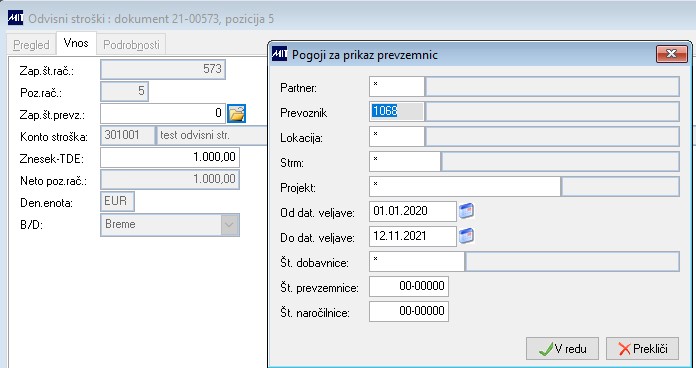Image resolution: width=696 pixels, height=368 pixels.
Task: Click the Prevoznik field showing 1068
Action: [397, 111]
